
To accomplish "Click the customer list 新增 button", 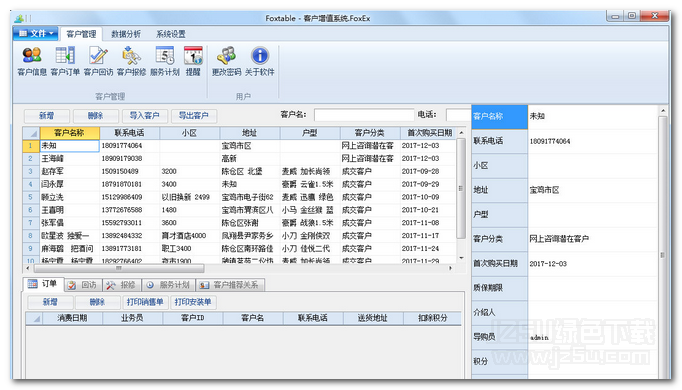I will pyautogui.click(x=47, y=116).
